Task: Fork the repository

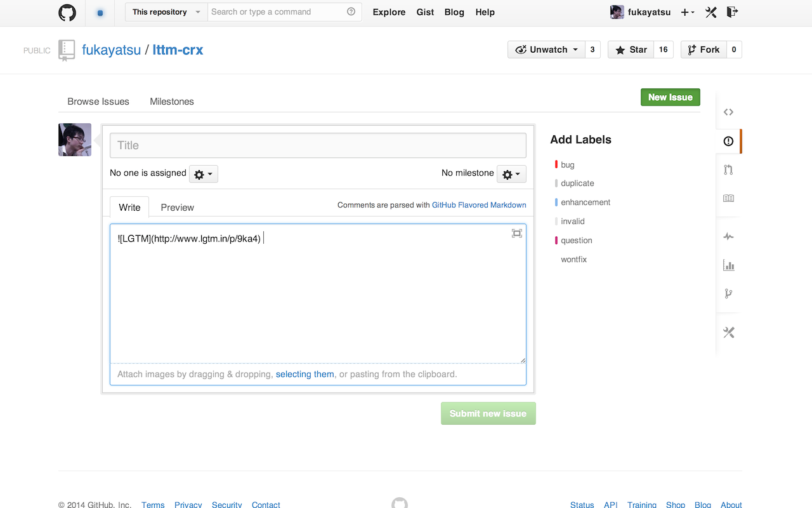Action: coord(704,50)
